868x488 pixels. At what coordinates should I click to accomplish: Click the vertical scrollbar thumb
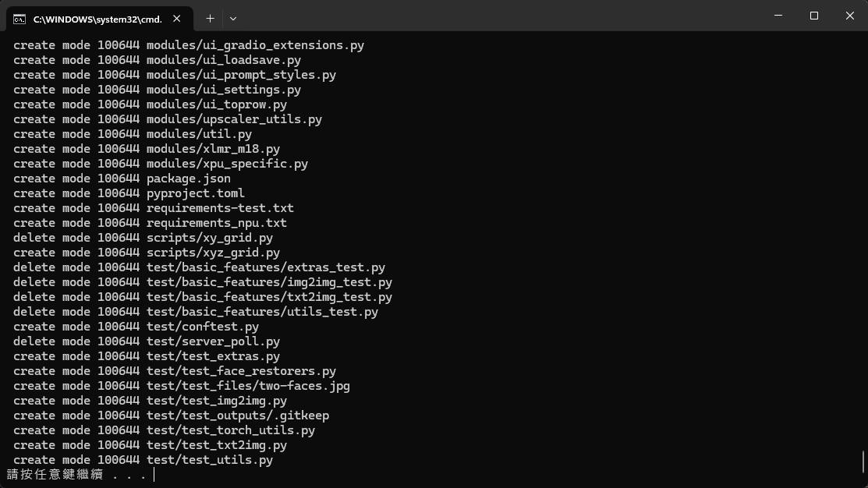click(863, 461)
